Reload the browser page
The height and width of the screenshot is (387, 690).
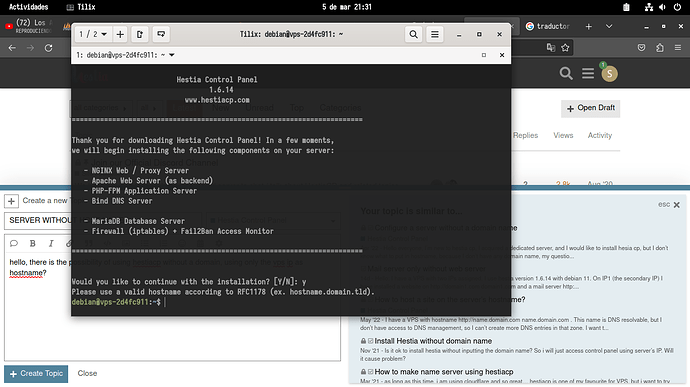tap(48, 48)
